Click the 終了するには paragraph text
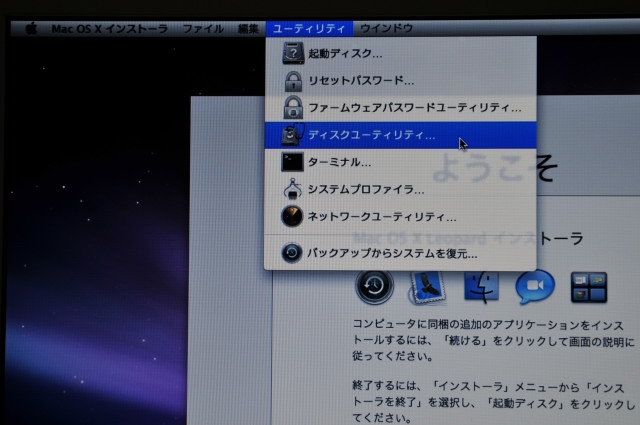This screenshot has height=425, width=640. click(493, 402)
